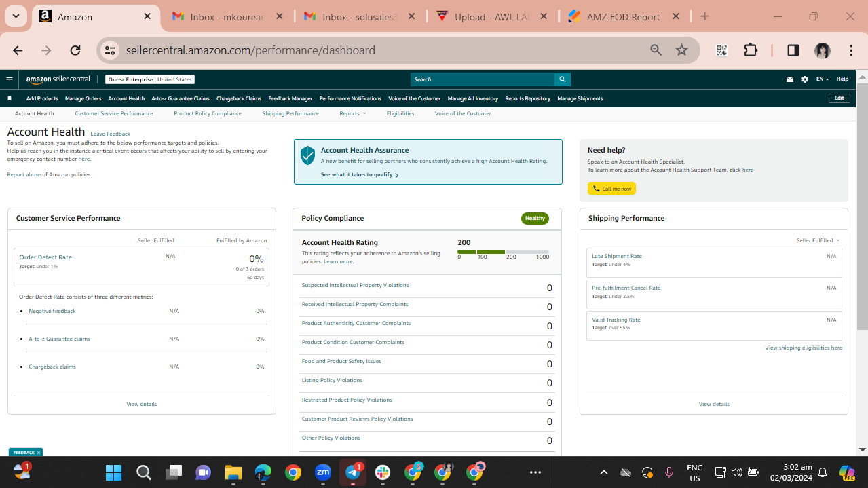Click View details under Customer Service Performance
Image resolution: width=868 pixels, height=488 pixels.
click(141, 404)
